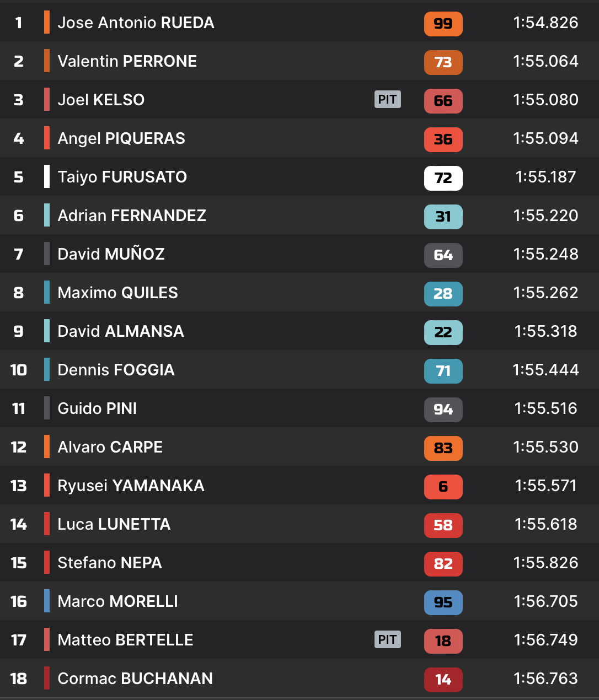The image size is (599, 700).
Task: Click the lap time 1:56.763
Action: (x=545, y=679)
